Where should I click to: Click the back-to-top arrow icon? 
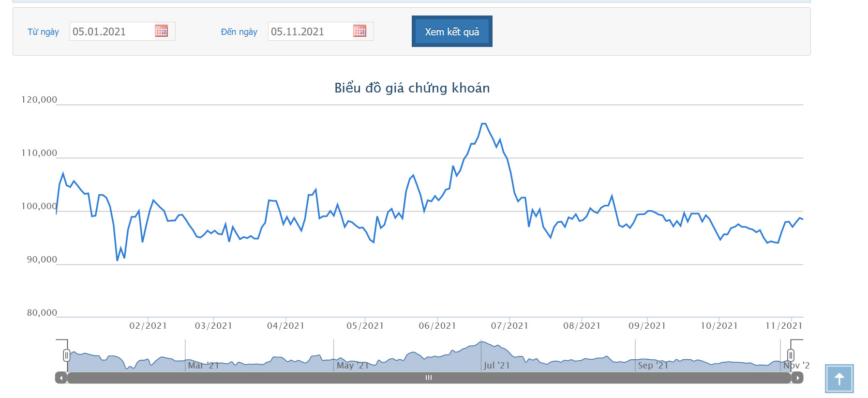tap(839, 379)
